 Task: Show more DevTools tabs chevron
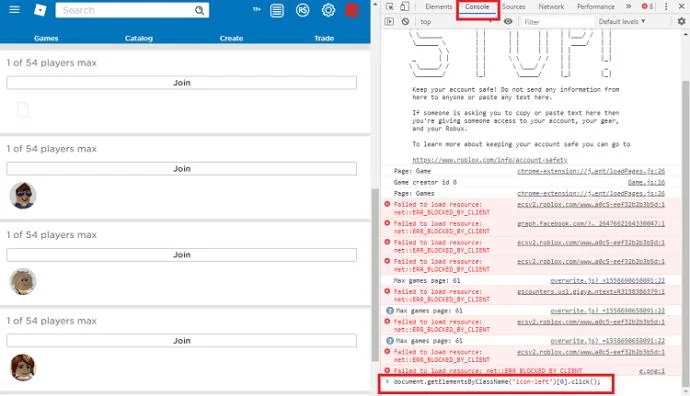click(x=628, y=7)
